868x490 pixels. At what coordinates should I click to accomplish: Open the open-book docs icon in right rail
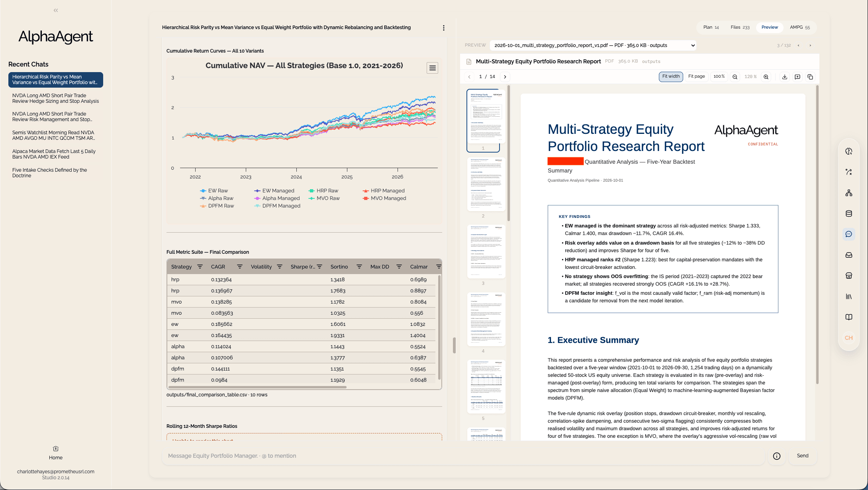pos(848,317)
